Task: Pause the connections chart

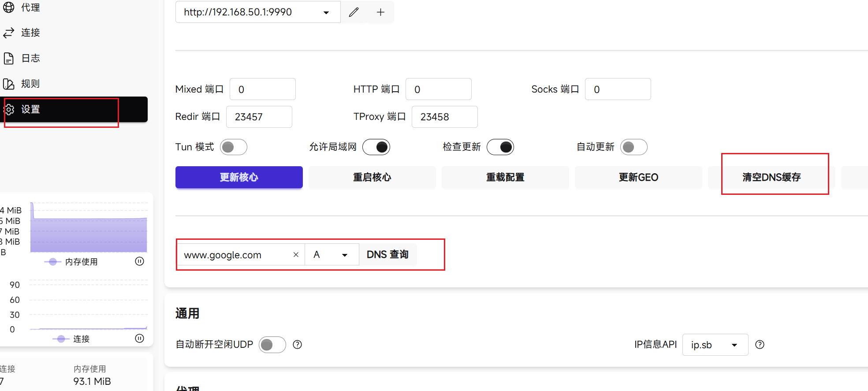Action: [x=139, y=339]
